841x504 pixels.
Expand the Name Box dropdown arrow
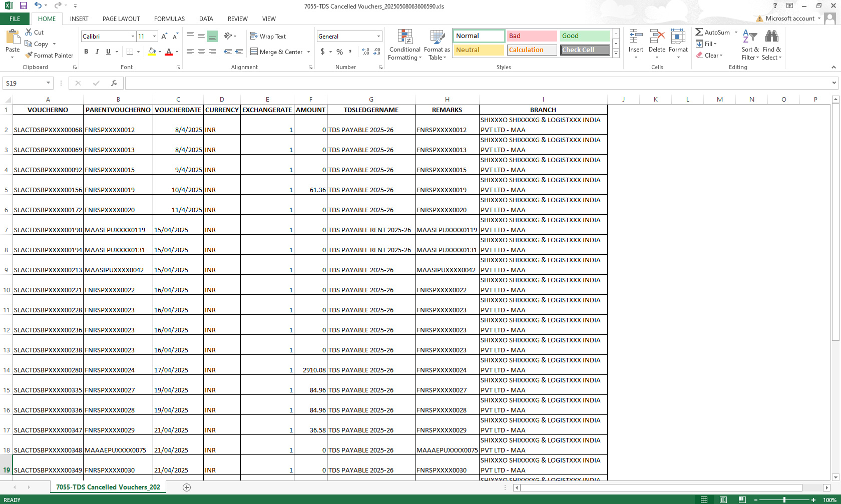tap(48, 83)
